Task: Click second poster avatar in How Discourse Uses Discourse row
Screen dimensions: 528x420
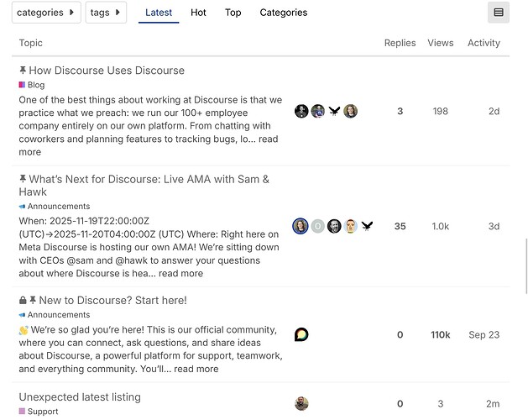Action: coord(317,111)
